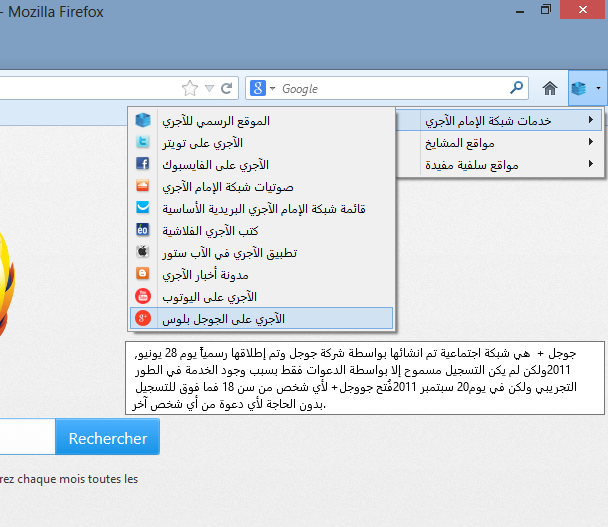The image size is (608, 527).
Task: Click the blue cube icon for official site
Action: click(143, 120)
